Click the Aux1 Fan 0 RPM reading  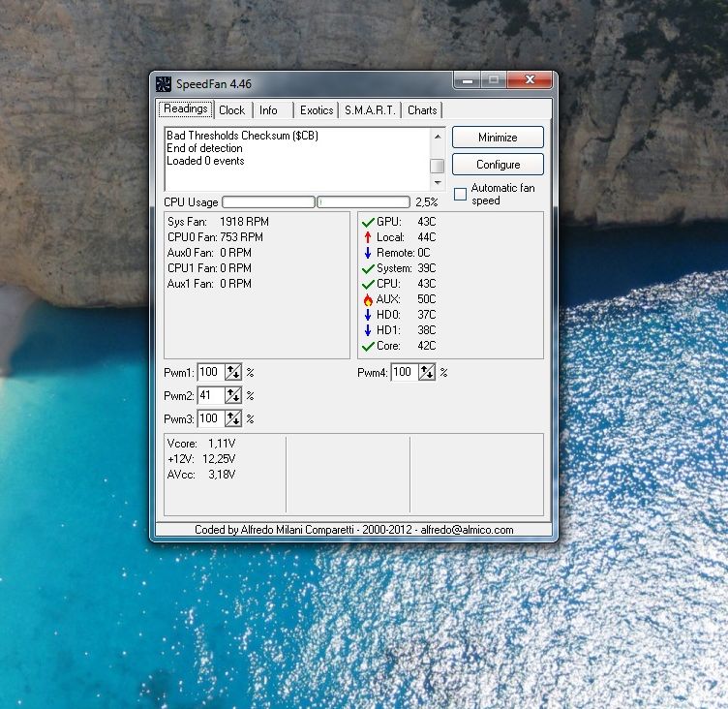209,284
